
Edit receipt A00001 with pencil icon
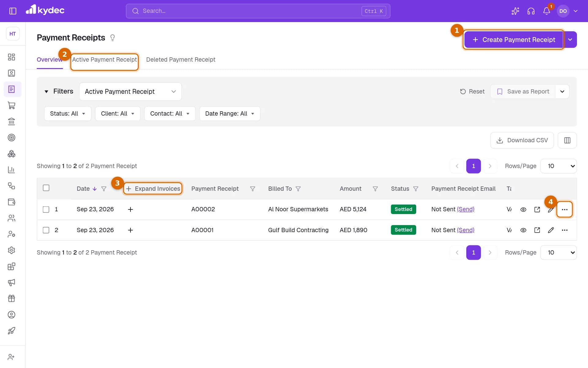[x=551, y=230]
